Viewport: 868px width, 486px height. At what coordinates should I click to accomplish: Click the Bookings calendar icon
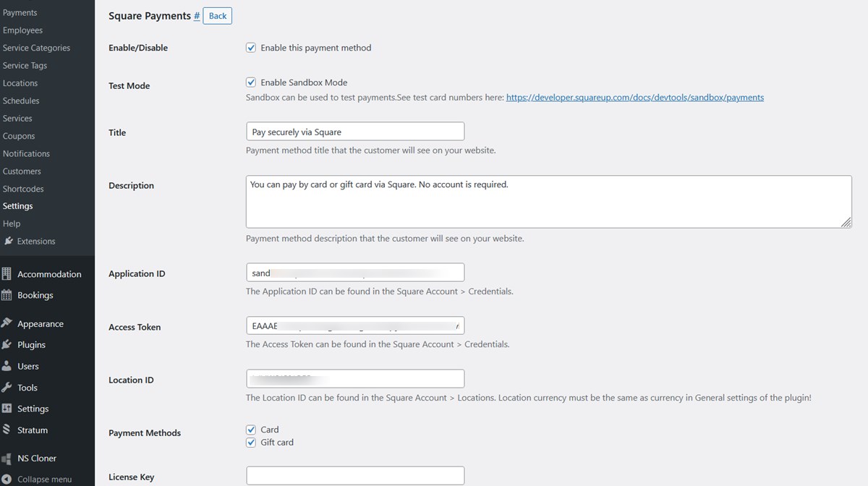click(7, 295)
